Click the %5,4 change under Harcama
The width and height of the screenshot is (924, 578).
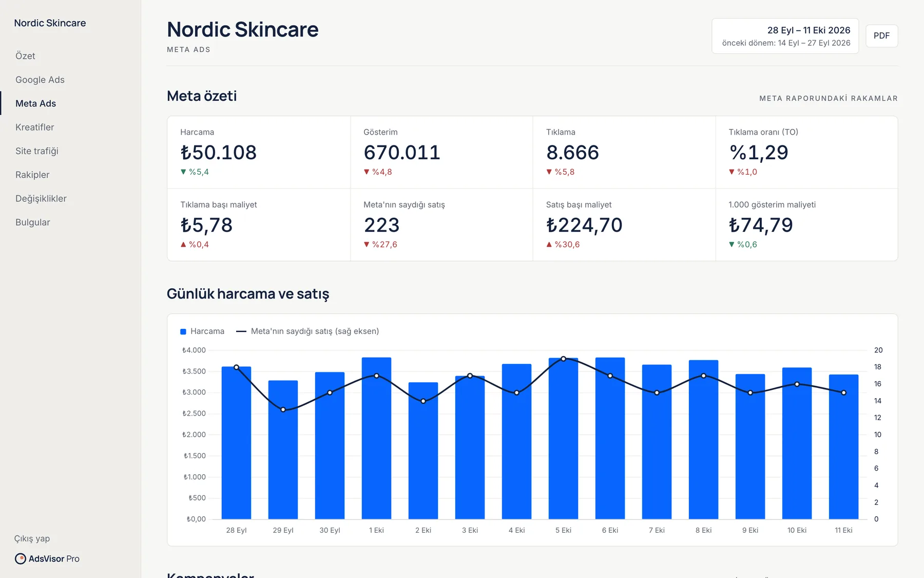pos(195,172)
